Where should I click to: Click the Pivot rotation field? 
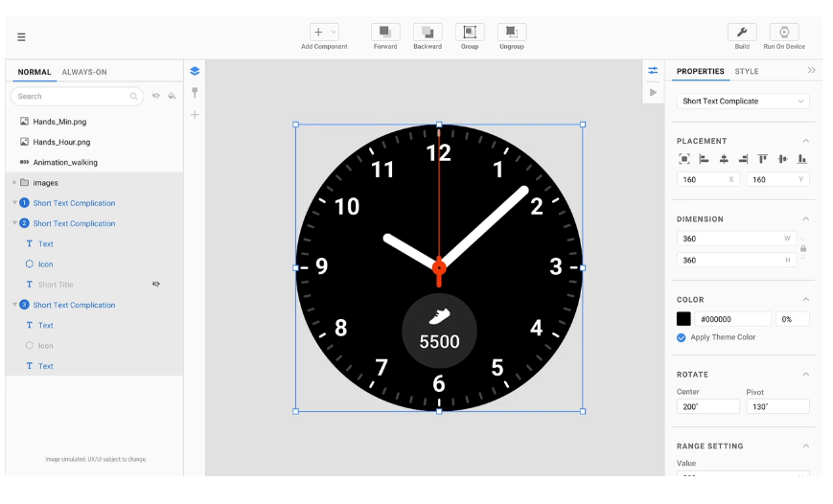(777, 407)
